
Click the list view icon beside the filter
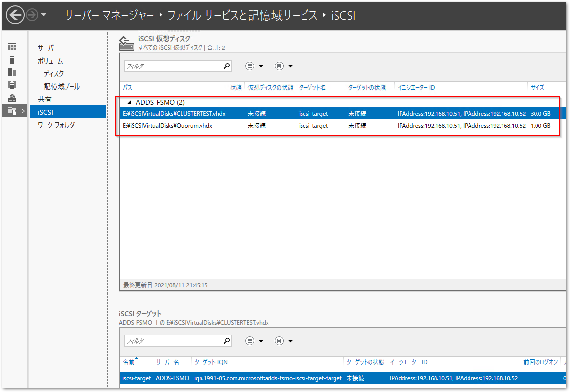pyautogui.click(x=249, y=65)
